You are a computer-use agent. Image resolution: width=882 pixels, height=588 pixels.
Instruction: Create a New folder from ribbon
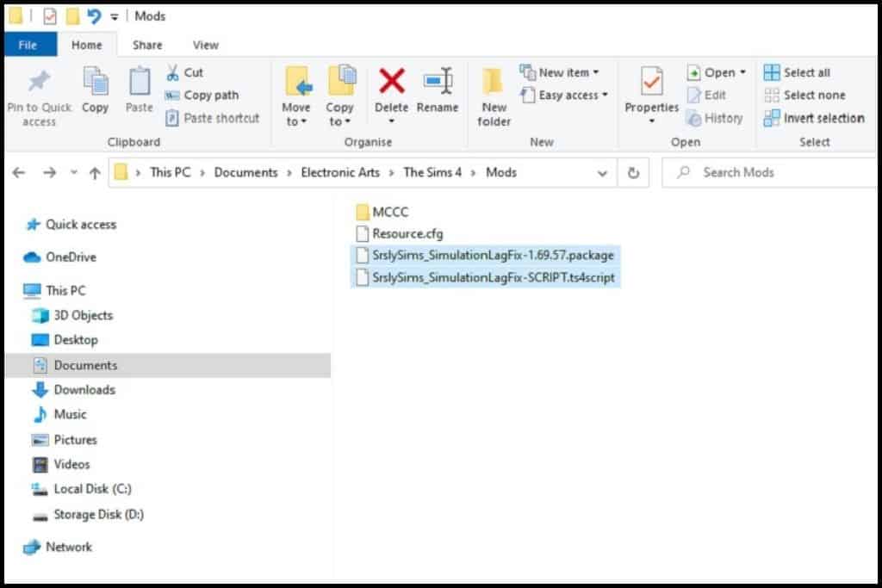pos(494,96)
